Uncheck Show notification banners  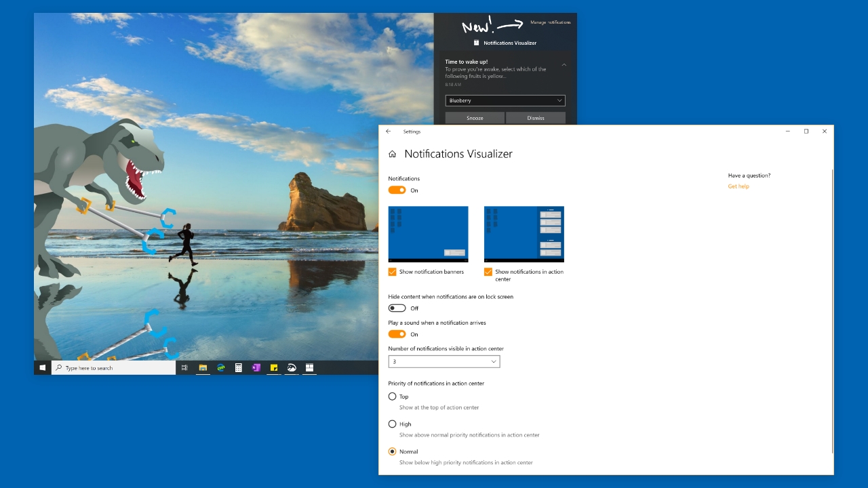click(x=393, y=272)
